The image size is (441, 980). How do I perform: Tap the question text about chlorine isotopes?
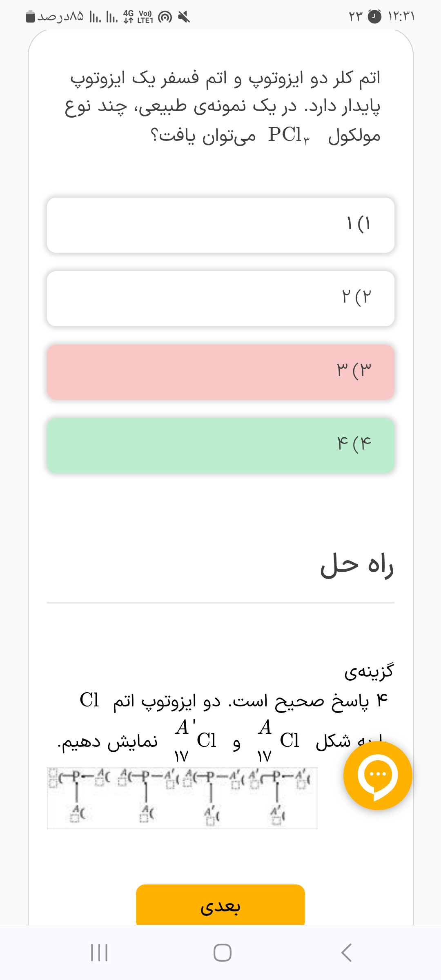click(223, 107)
